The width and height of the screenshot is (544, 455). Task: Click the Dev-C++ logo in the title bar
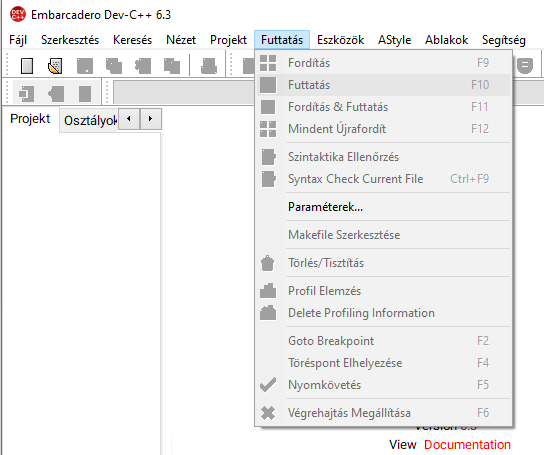pyautogui.click(x=18, y=14)
